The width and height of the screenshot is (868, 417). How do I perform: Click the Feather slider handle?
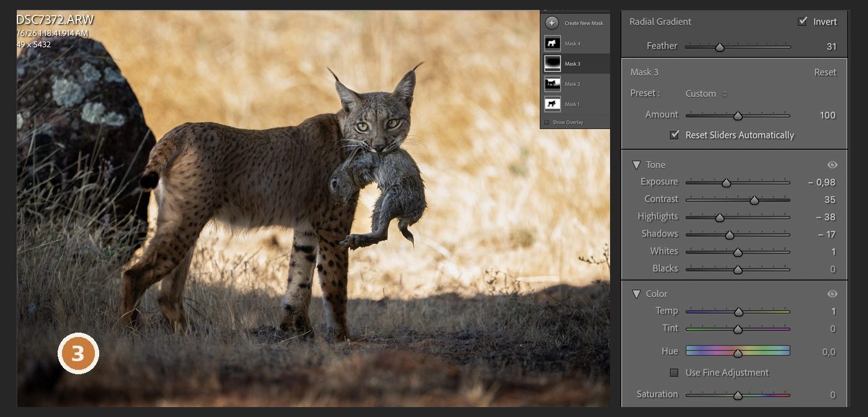point(719,47)
